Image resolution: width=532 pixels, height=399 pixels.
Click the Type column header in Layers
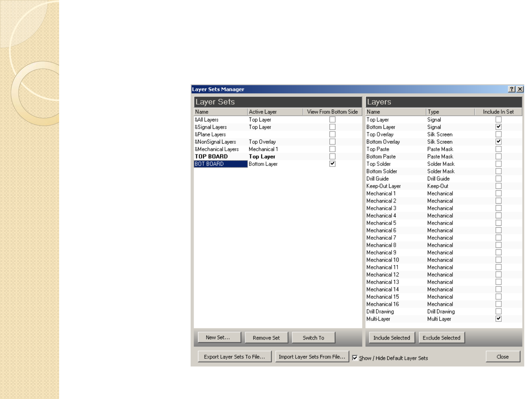pos(450,112)
